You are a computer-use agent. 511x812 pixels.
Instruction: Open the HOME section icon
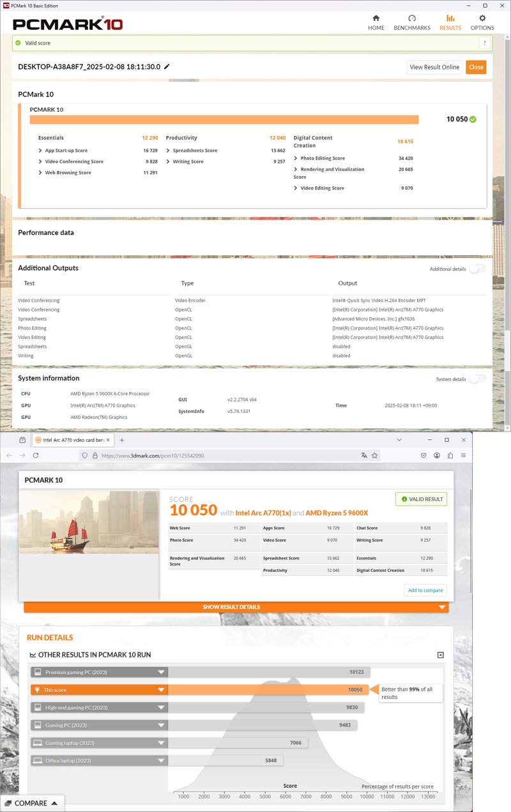click(x=376, y=19)
